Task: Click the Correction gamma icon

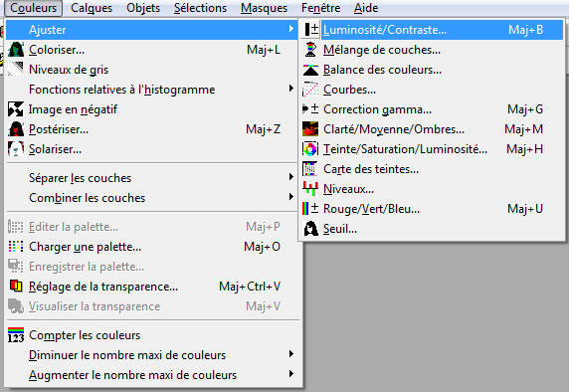Action: coord(310,108)
